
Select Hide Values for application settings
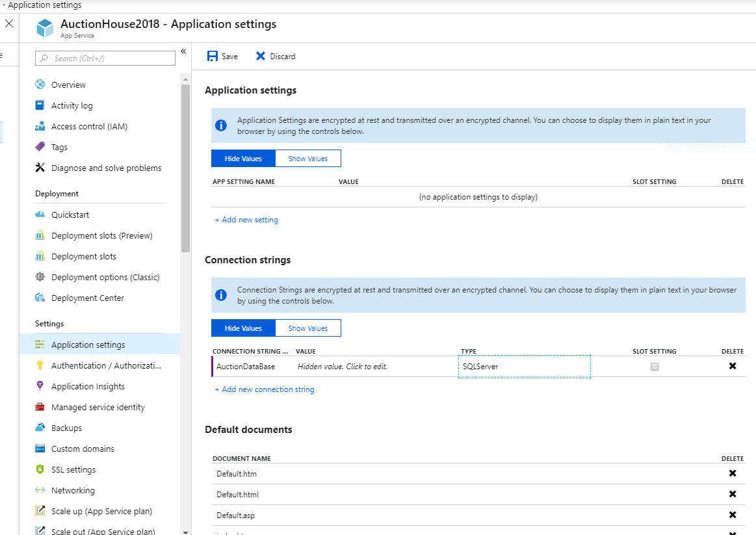(244, 159)
